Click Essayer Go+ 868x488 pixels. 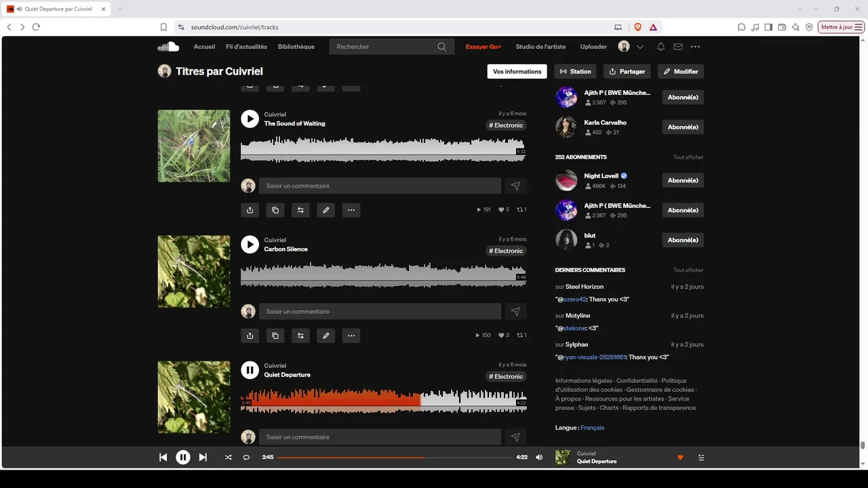484,47
